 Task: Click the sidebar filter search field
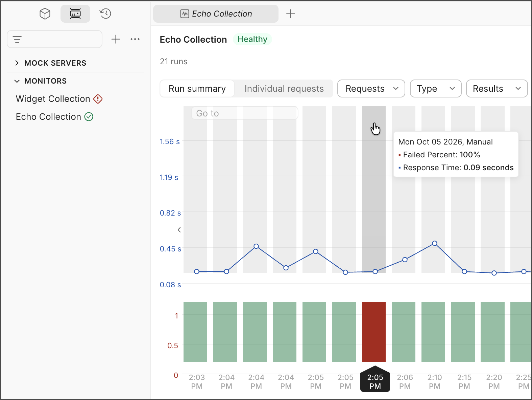(x=54, y=39)
